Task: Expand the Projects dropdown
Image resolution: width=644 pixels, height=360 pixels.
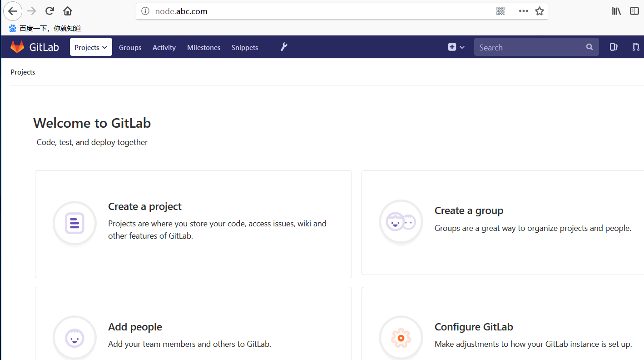Action: pos(91,47)
